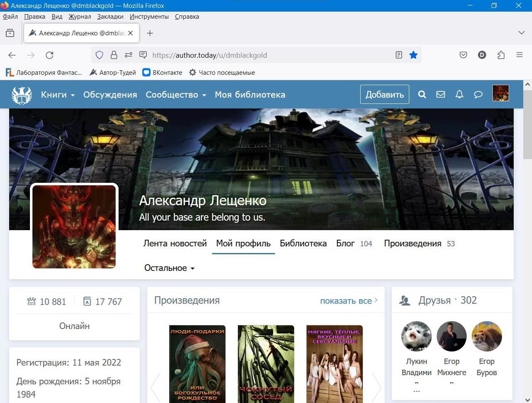Open the Остальное dropdown in profile
The image size is (532, 403).
click(169, 268)
